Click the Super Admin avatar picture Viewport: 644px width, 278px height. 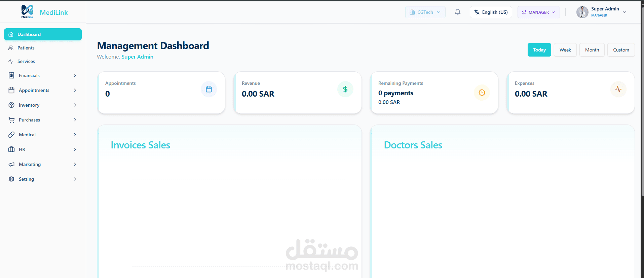click(x=582, y=12)
